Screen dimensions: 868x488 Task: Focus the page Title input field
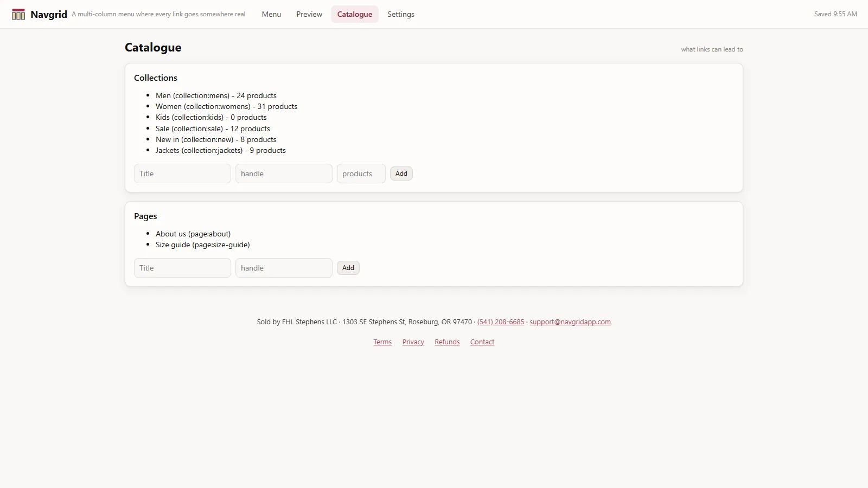pyautogui.click(x=182, y=268)
